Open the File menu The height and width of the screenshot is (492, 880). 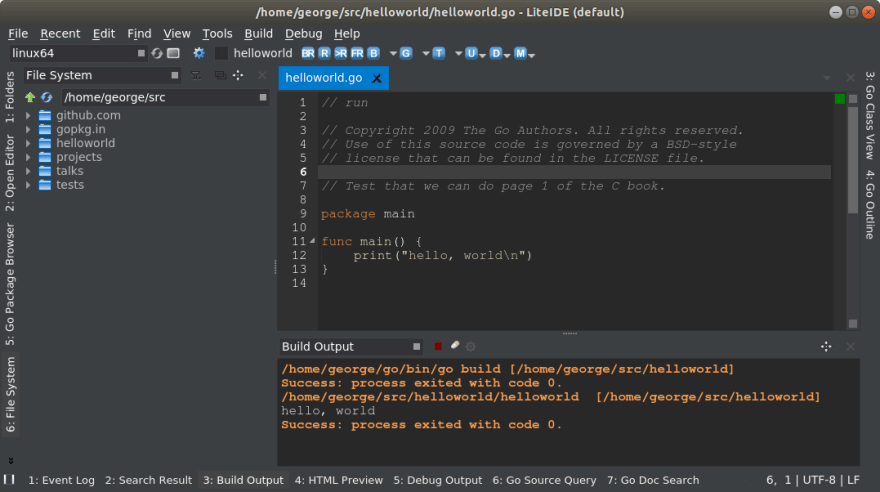(18, 34)
